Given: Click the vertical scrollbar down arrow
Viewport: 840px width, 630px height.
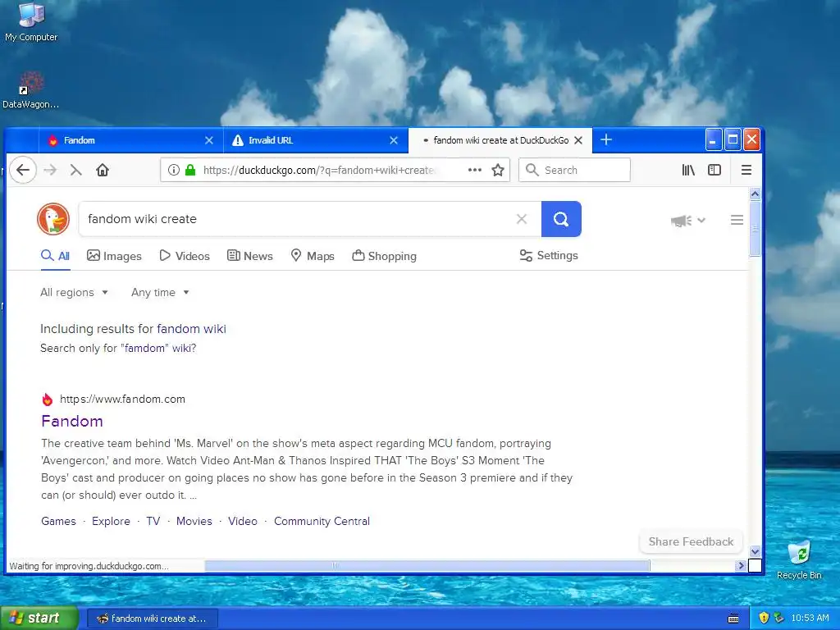Looking at the screenshot, I should click(755, 551).
